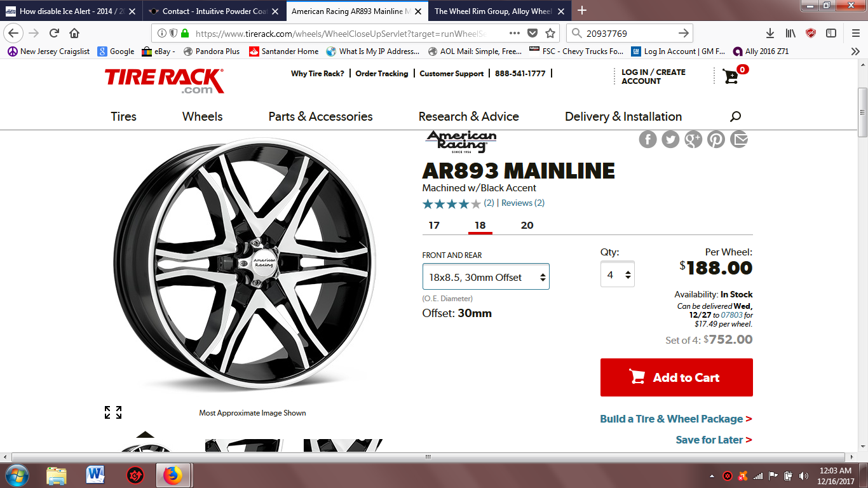Switch to Firefox in the taskbar

click(x=173, y=475)
